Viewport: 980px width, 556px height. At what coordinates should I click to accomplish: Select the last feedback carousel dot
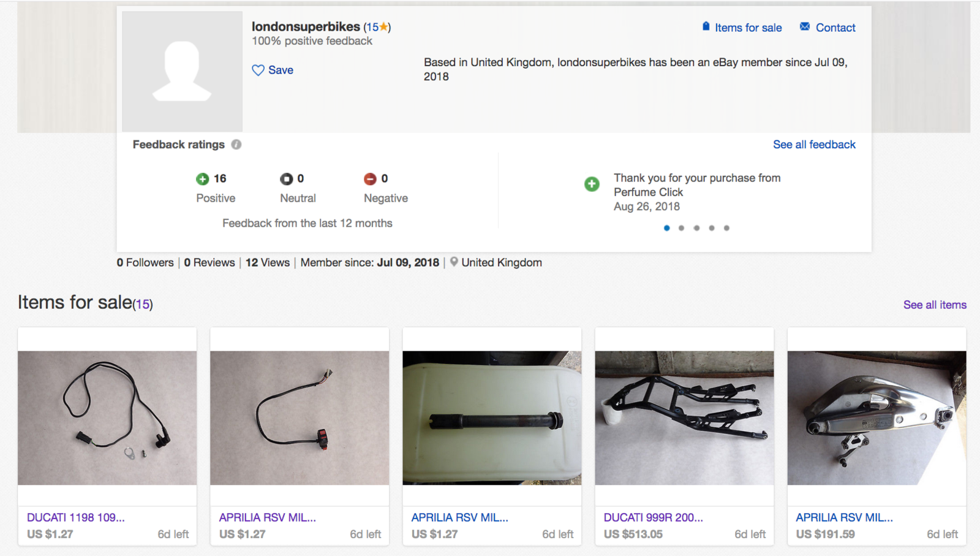(726, 228)
